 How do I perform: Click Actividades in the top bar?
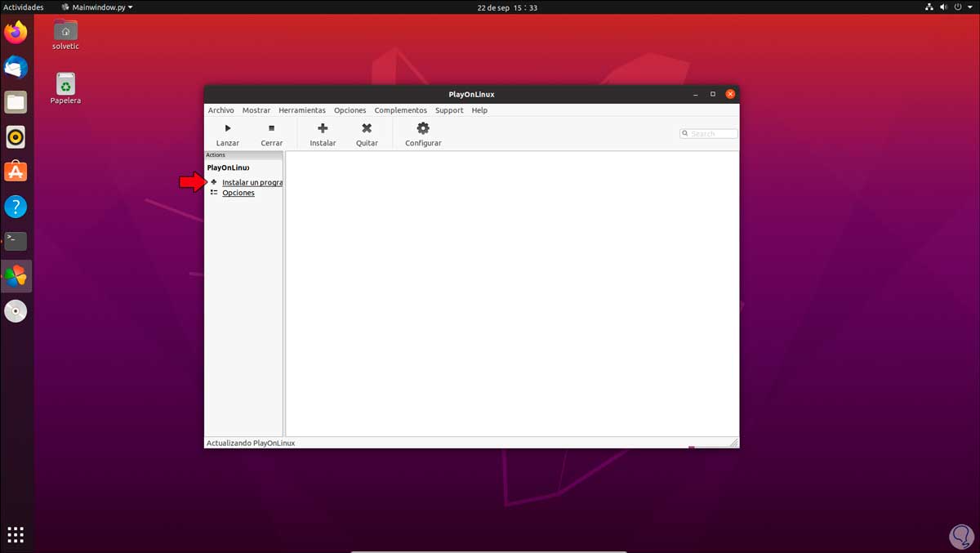pyautogui.click(x=24, y=7)
